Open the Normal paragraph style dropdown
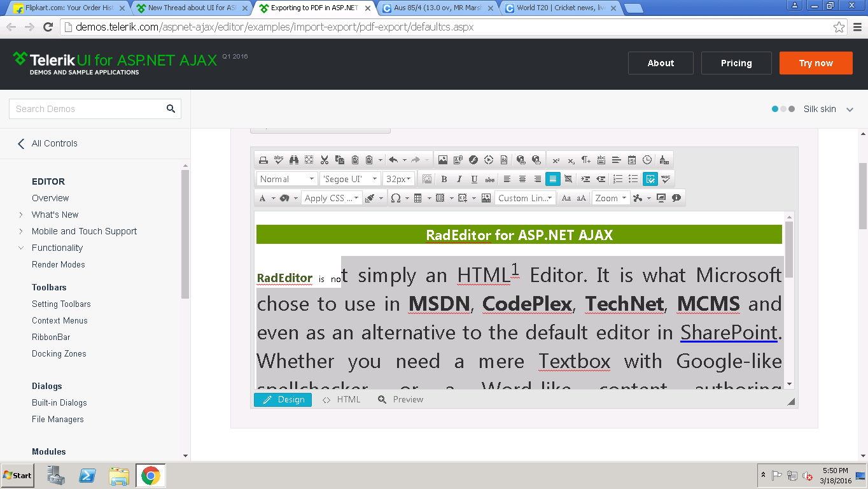 (287, 179)
